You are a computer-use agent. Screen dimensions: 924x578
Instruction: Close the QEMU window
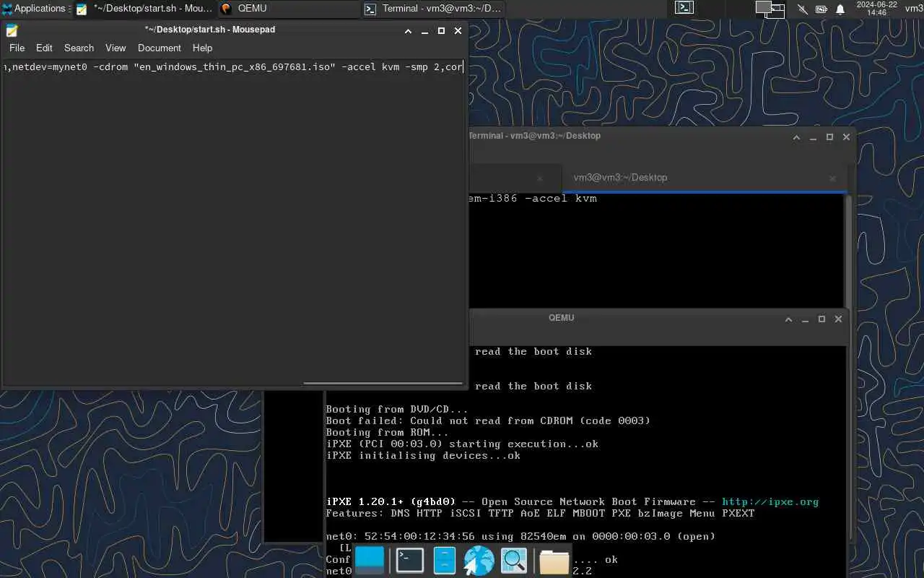click(838, 319)
